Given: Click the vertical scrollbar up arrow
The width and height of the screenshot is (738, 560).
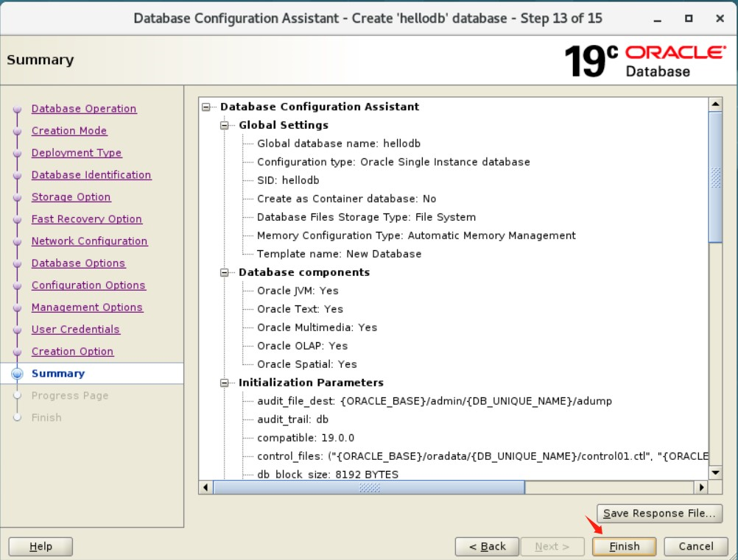Looking at the screenshot, I should click(x=715, y=104).
